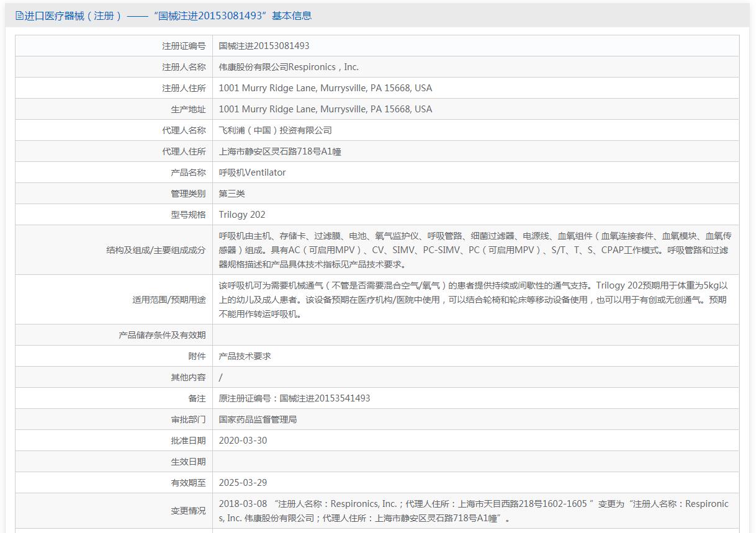This screenshot has height=533, width=756.
Task: Click agent address 上海市静安区灵石路718号A1幢
Action: point(280,151)
